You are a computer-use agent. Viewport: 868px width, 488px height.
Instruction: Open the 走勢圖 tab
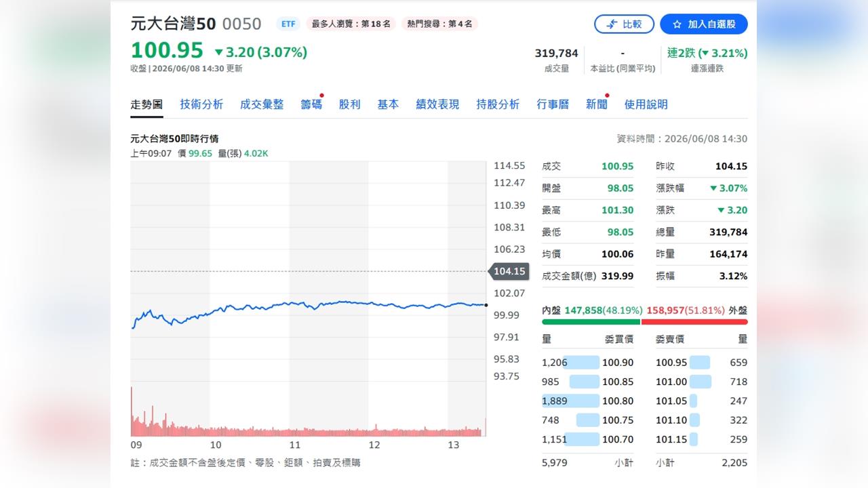[x=146, y=104]
